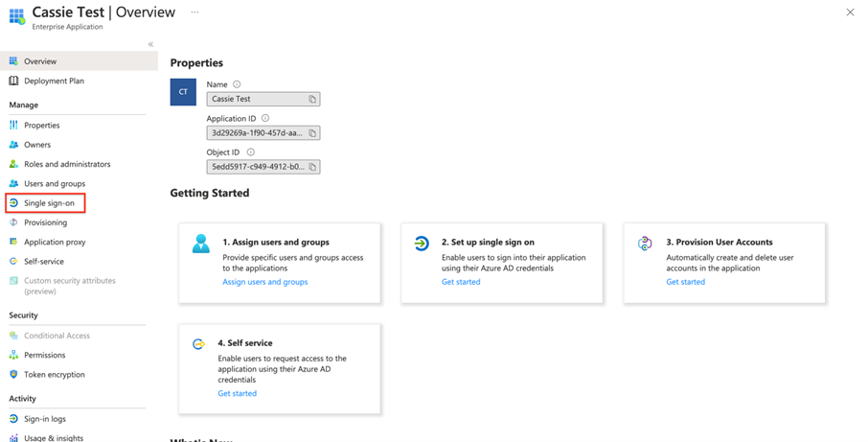Close the Cassie Test overview pane

click(x=850, y=12)
